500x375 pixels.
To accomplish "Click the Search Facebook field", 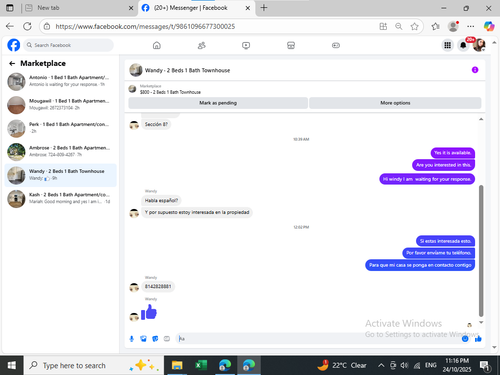I will [68, 45].
